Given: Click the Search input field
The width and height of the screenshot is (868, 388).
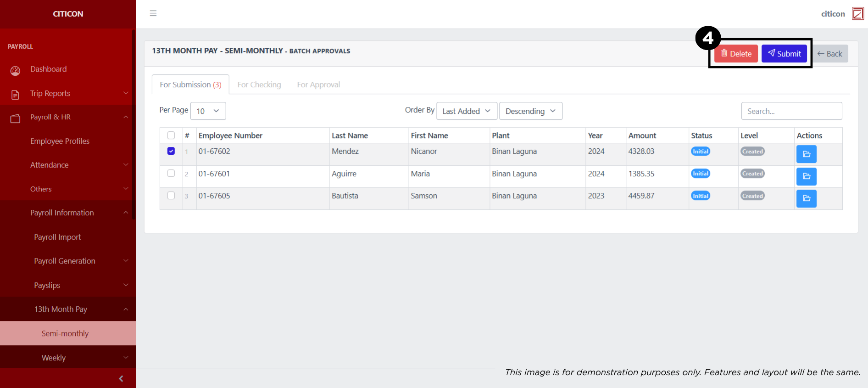Looking at the screenshot, I should [x=791, y=111].
